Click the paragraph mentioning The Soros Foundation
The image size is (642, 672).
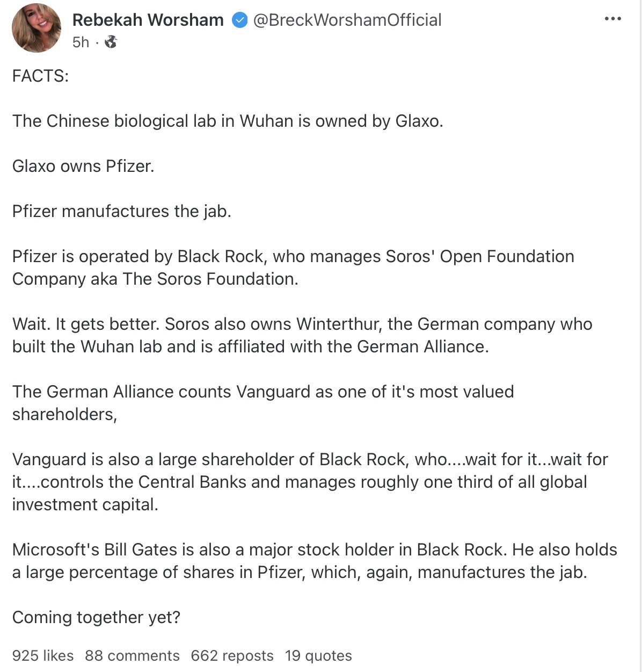pos(293,268)
